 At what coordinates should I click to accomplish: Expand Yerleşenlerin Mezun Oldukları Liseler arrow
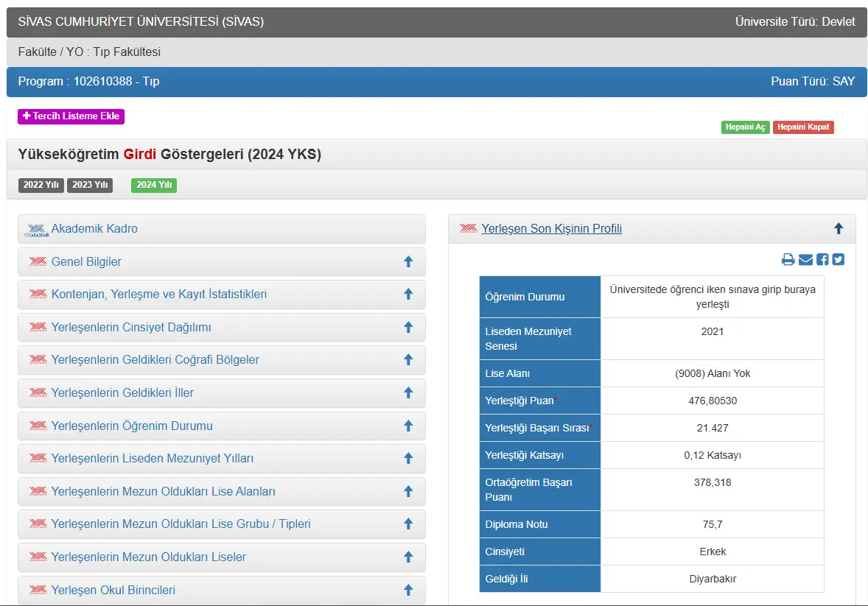click(408, 557)
